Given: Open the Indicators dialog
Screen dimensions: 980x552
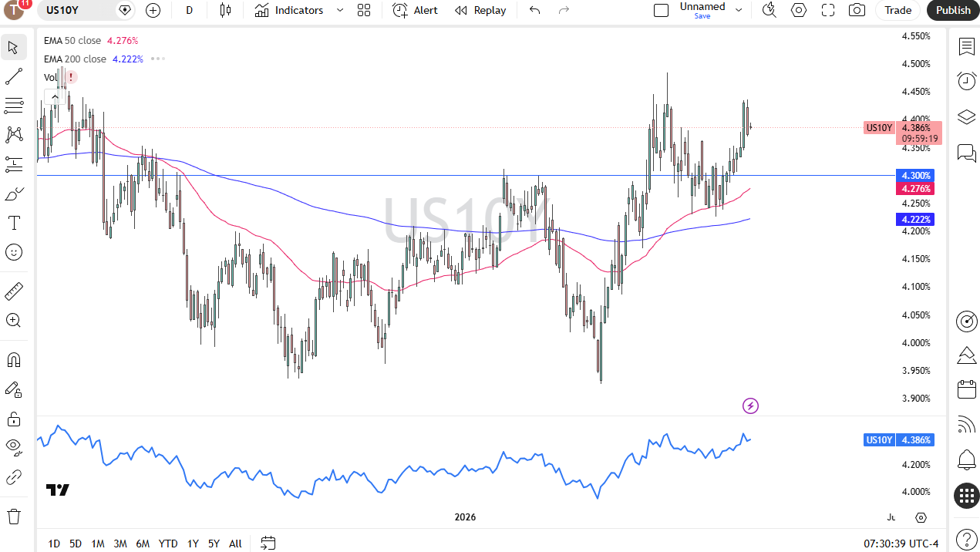Looking at the screenshot, I should [x=289, y=10].
